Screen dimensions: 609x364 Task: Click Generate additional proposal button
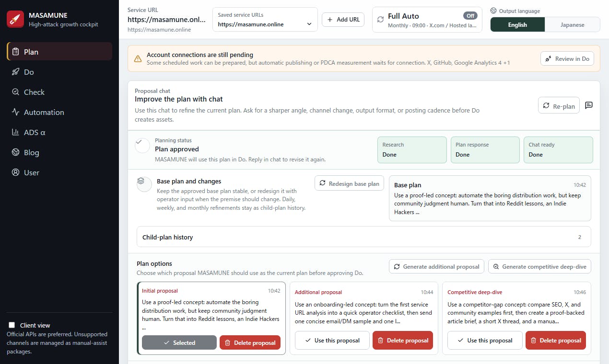(436, 266)
